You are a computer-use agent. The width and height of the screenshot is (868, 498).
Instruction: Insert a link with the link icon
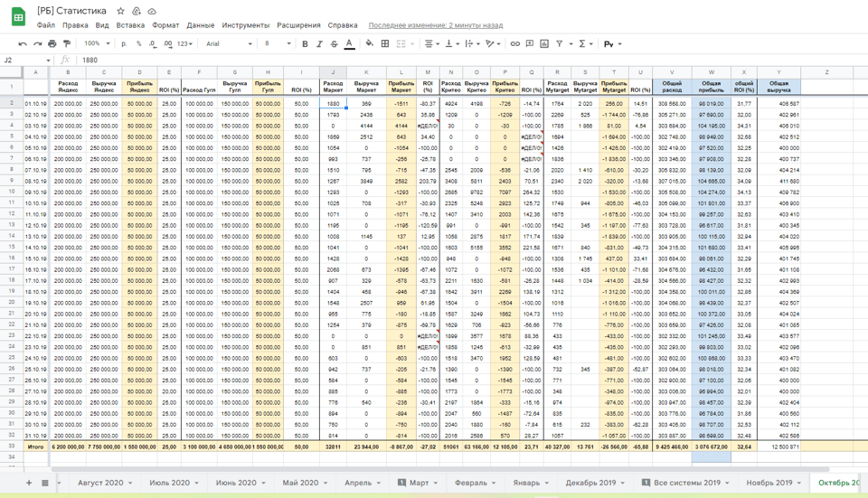pos(514,43)
